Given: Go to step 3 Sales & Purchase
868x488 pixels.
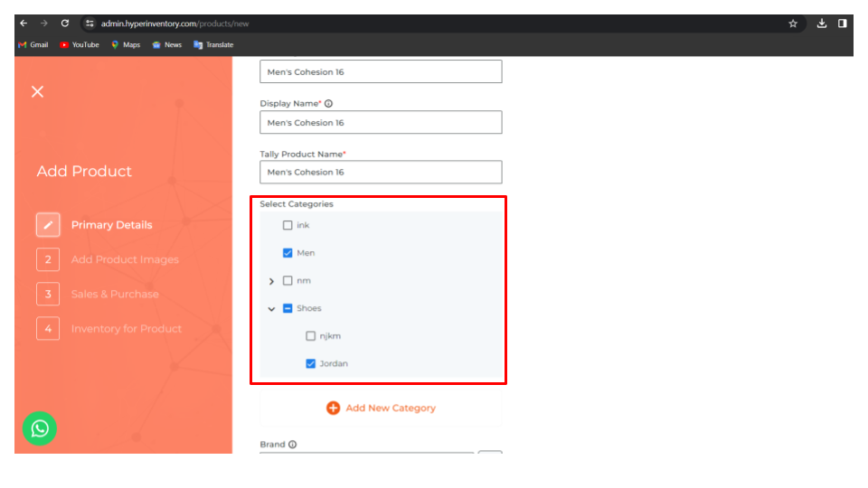Looking at the screenshot, I should [98, 294].
